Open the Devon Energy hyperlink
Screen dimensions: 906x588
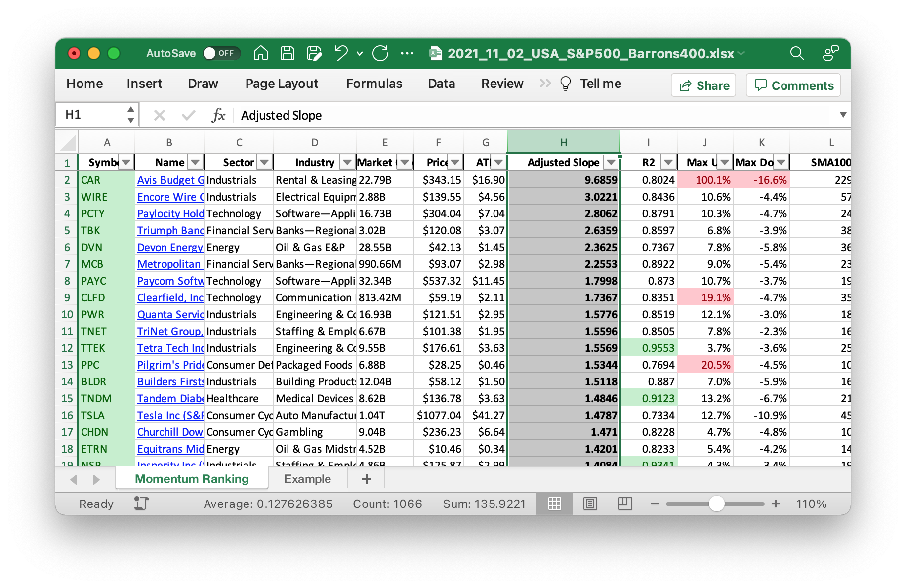pos(169,247)
